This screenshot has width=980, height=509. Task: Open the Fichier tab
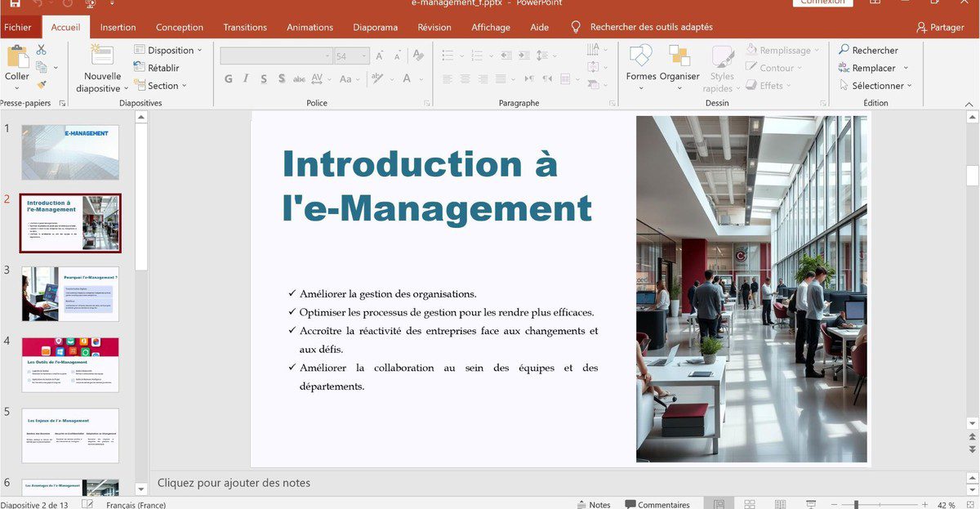pos(17,27)
